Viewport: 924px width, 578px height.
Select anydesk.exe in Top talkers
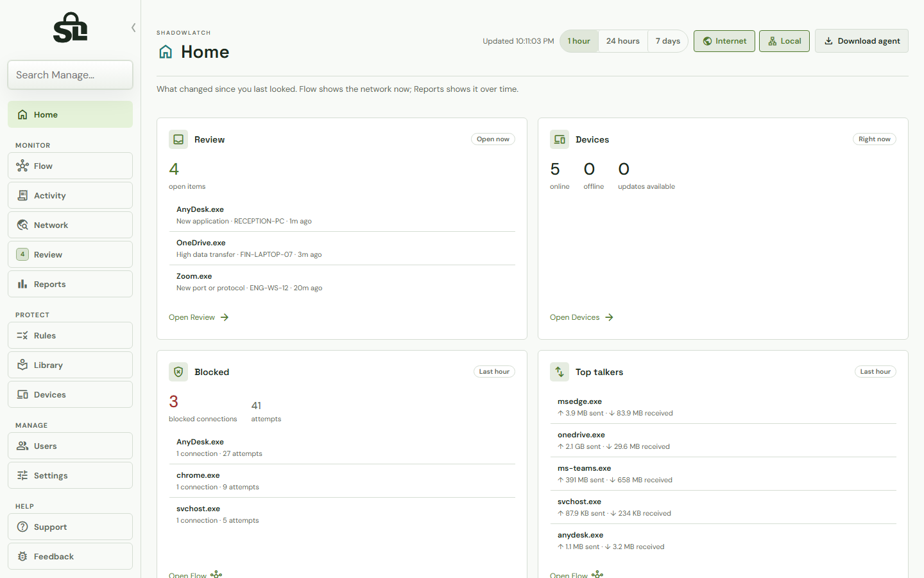[723, 541]
